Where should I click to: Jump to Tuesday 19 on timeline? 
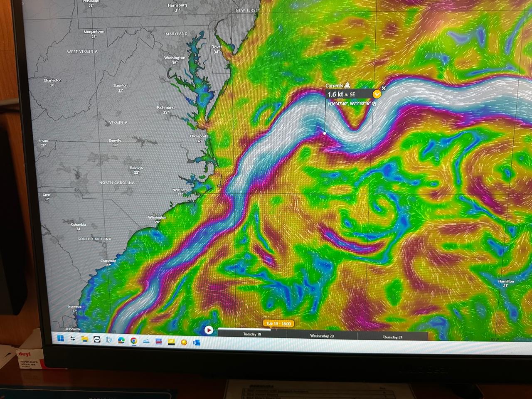[x=252, y=334]
